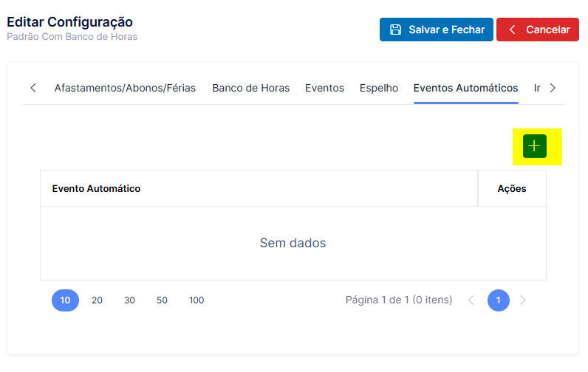This screenshot has width=588, height=372.
Task: Switch to the Espelho tab
Action: pos(379,88)
